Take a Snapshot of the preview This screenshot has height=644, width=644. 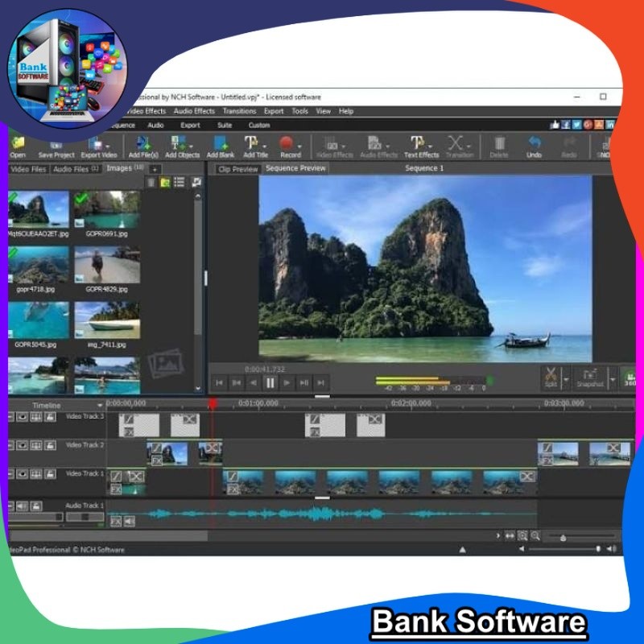(x=590, y=376)
